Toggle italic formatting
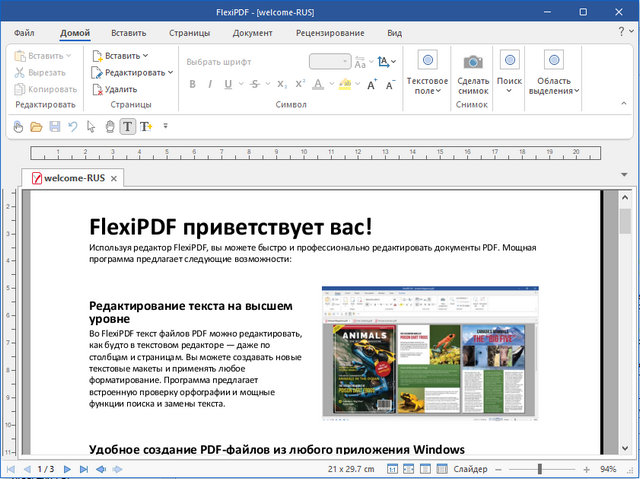The height and width of the screenshot is (479, 640). (x=211, y=85)
